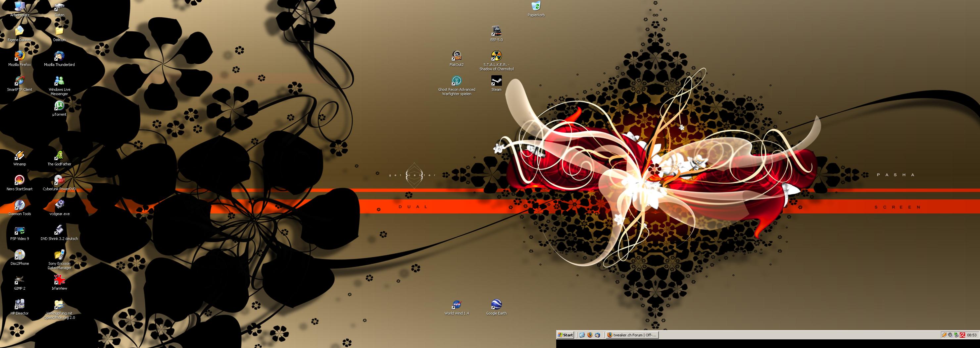Viewport: 980px width, 348px height.
Task: Click the red antivirus tray icon
Action: (x=962, y=335)
